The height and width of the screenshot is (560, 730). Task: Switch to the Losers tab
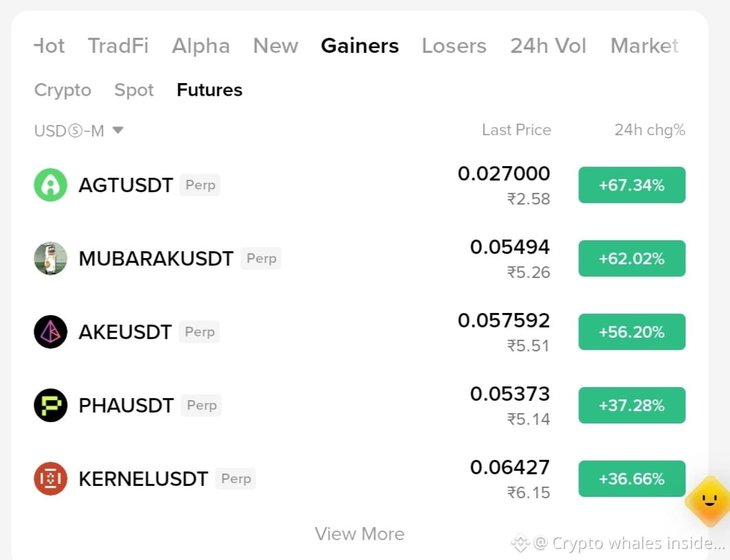[x=454, y=45]
